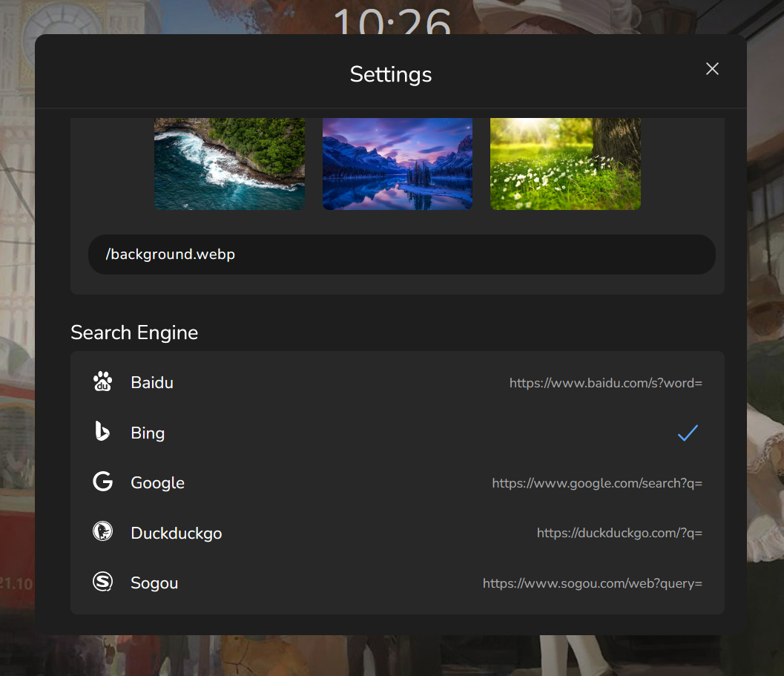The width and height of the screenshot is (784, 676).
Task: Click the Sogou query URL text
Action: 593,583
